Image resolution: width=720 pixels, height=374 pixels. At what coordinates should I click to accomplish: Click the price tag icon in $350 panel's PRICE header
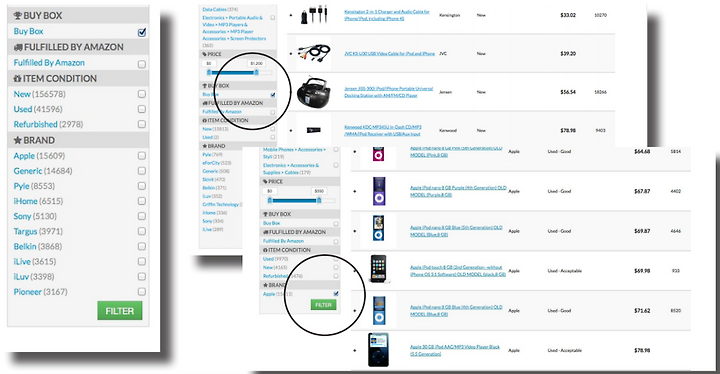pos(265,182)
